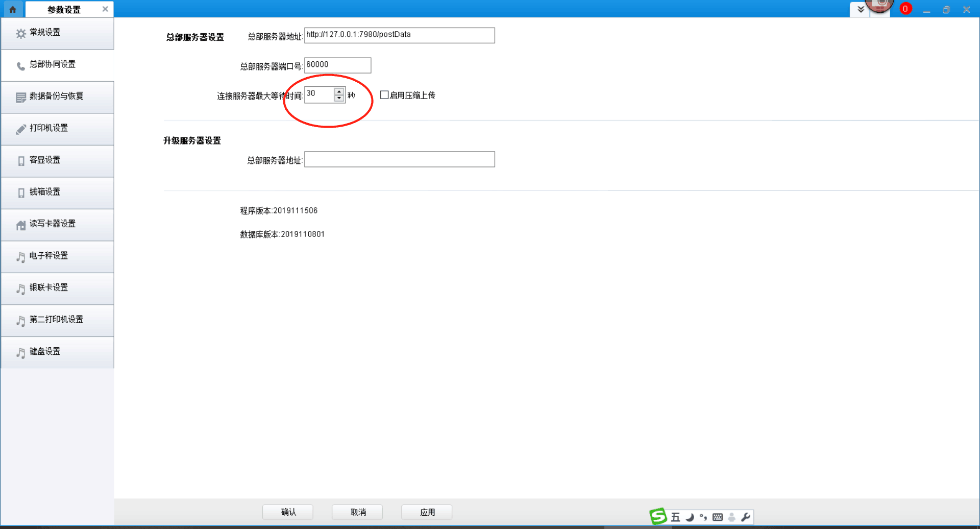Click the 总部服务器端口号 label
This screenshot has width=980, height=529.
point(272,66)
